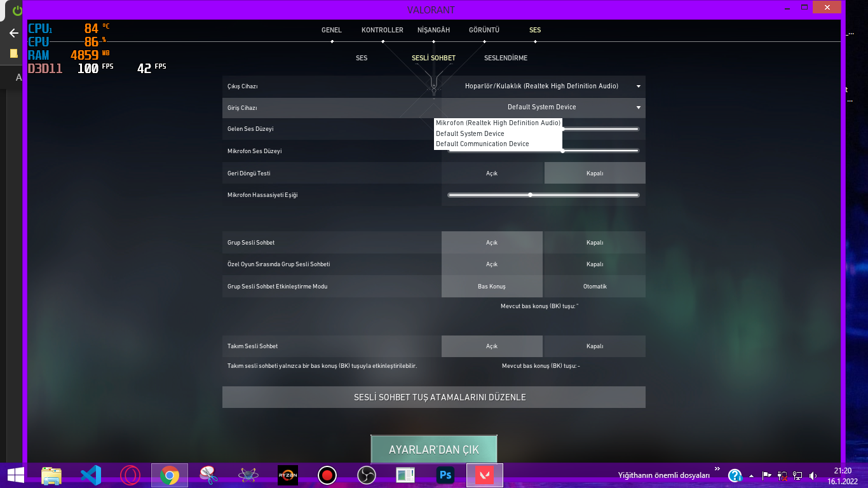Set Geri Döngü Testi to Açık
Image resolution: width=868 pixels, height=488 pixels.
[x=492, y=173]
